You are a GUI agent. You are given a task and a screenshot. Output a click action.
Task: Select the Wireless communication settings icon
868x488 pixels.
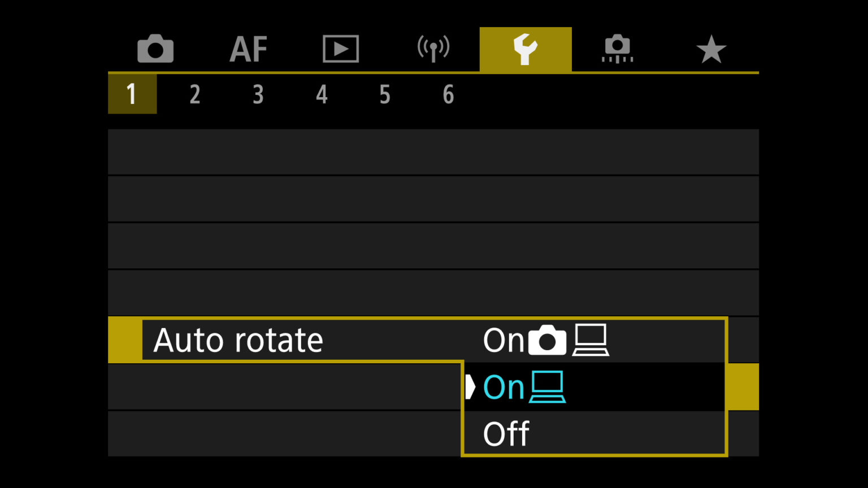click(433, 49)
